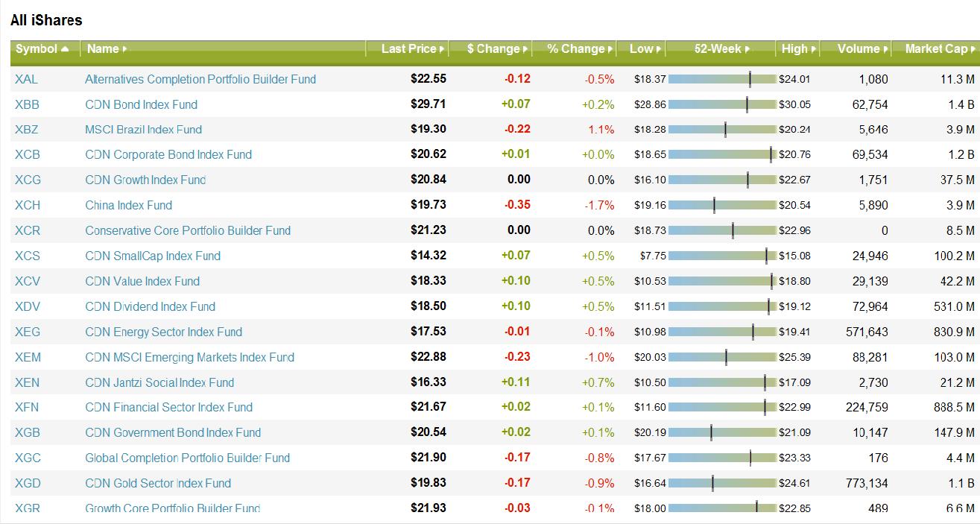Screen dimensions: 980x524
Task: Select XEN dollar change +0.11
Action: click(516, 382)
